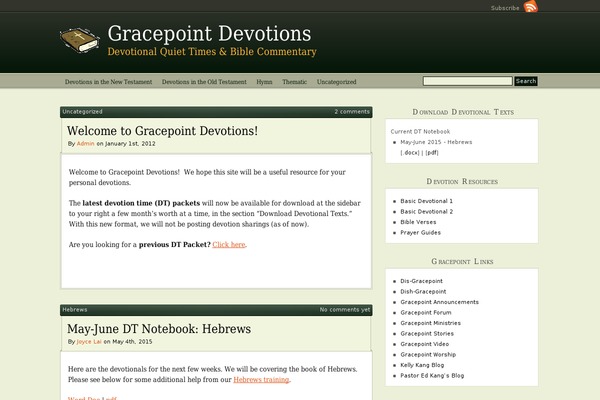Visit the Gracepoint Video link
The width and height of the screenshot is (600, 400).
pos(424,344)
